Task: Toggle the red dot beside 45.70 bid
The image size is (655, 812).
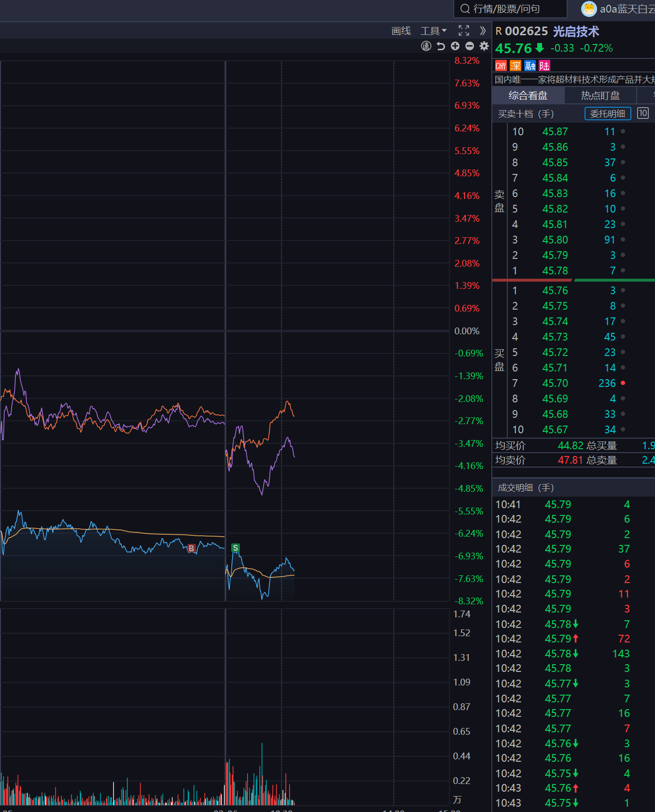Action: 623,383
